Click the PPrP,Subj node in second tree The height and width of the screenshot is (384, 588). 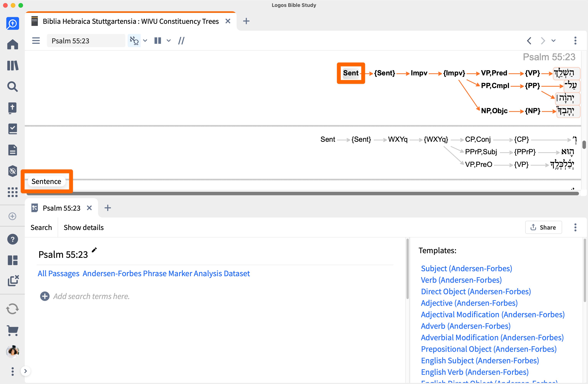coord(481,152)
